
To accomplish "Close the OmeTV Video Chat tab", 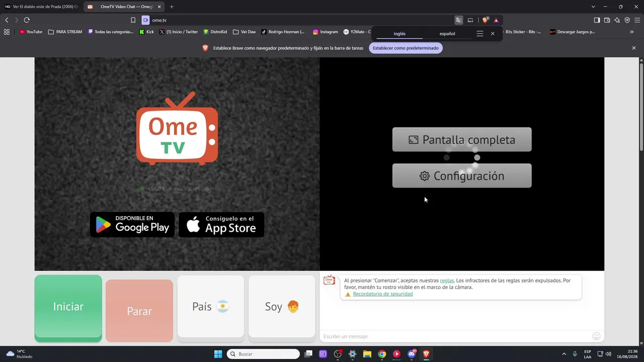I will [159, 7].
